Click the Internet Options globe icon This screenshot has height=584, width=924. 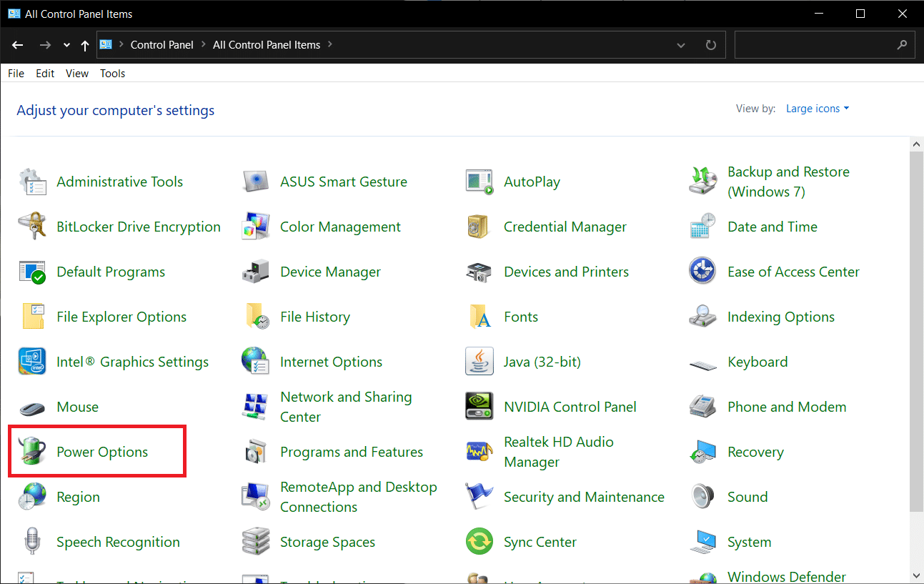pos(256,362)
